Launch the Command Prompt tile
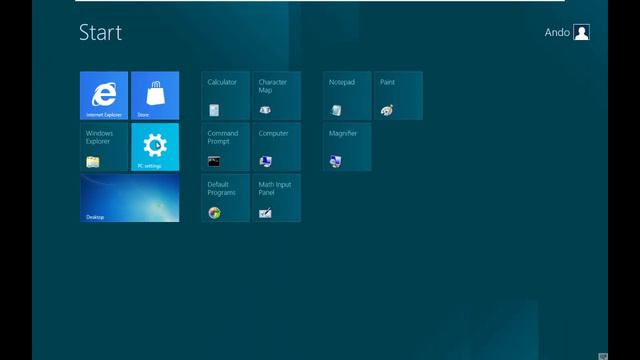 coord(226,147)
